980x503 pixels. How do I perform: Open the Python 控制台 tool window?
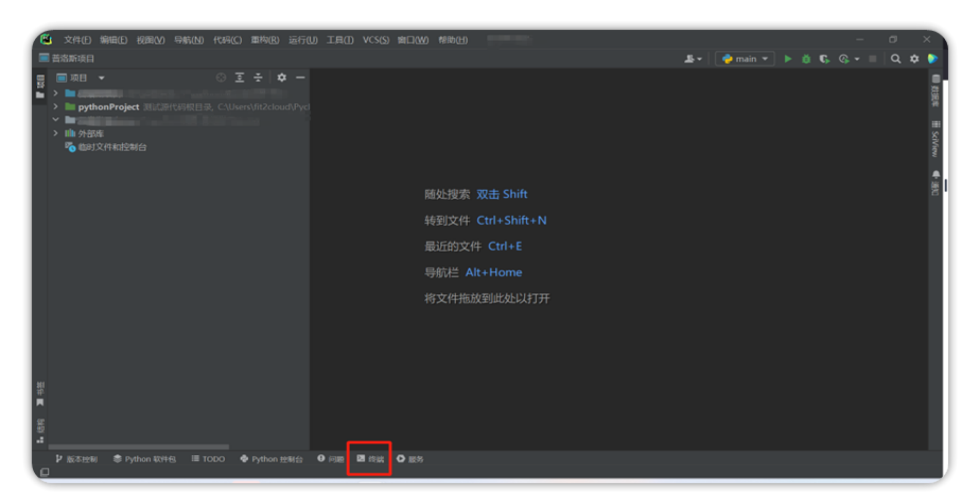point(271,459)
